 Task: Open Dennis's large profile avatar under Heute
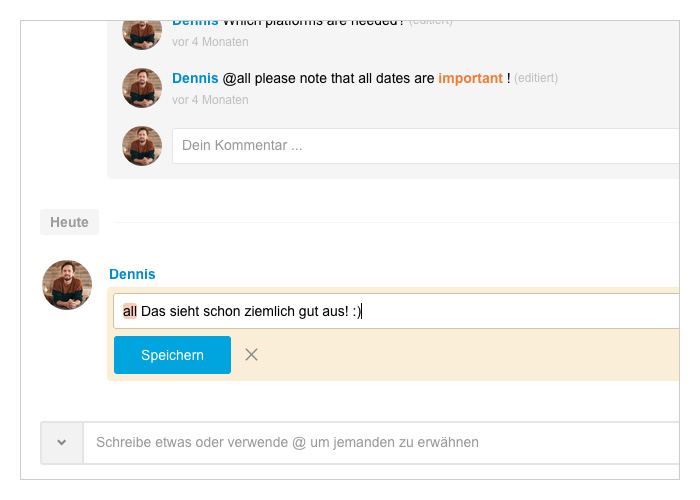(x=67, y=285)
